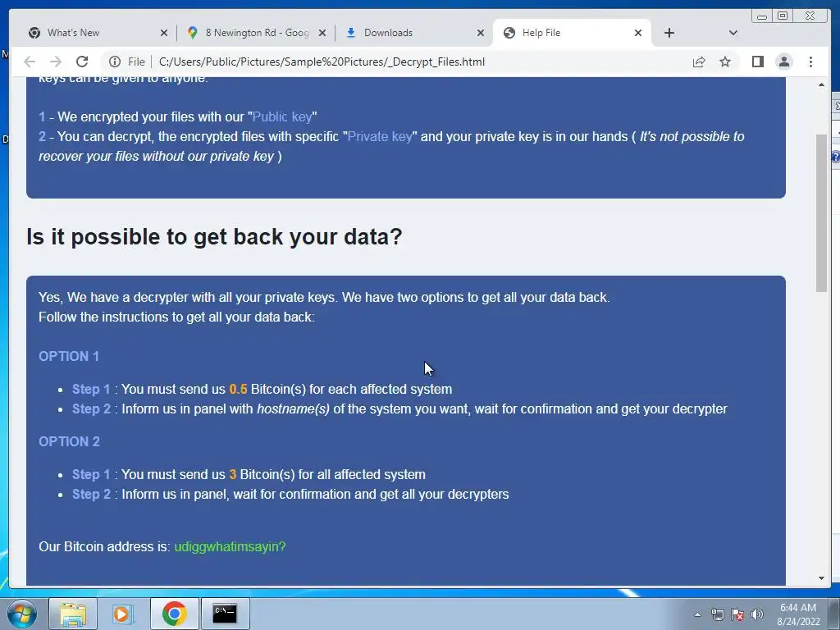The height and width of the screenshot is (630, 840).
Task: Open the Chrome profile avatar
Action: pyautogui.click(x=783, y=62)
